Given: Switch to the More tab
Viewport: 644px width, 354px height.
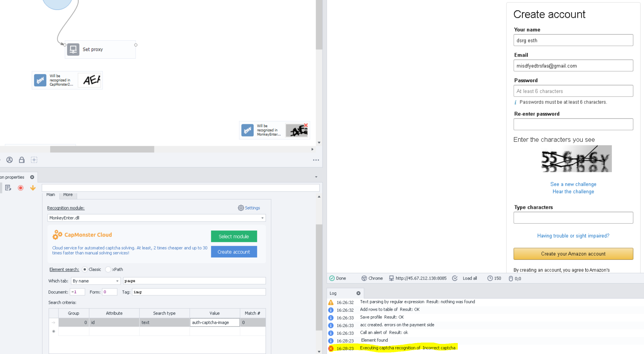Looking at the screenshot, I should pos(68,195).
